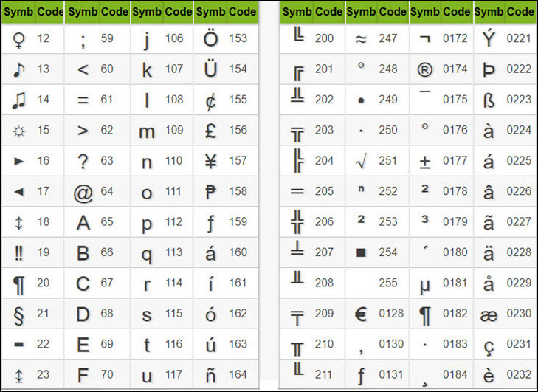Click the double cross box symbol for code 206
The height and width of the screenshot is (392, 538).
[x=297, y=221]
